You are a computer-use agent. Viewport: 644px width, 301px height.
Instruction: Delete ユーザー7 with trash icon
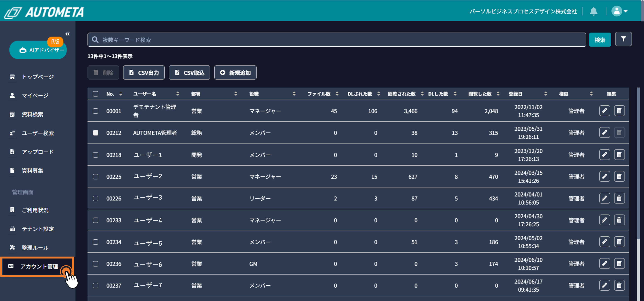tap(619, 285)
